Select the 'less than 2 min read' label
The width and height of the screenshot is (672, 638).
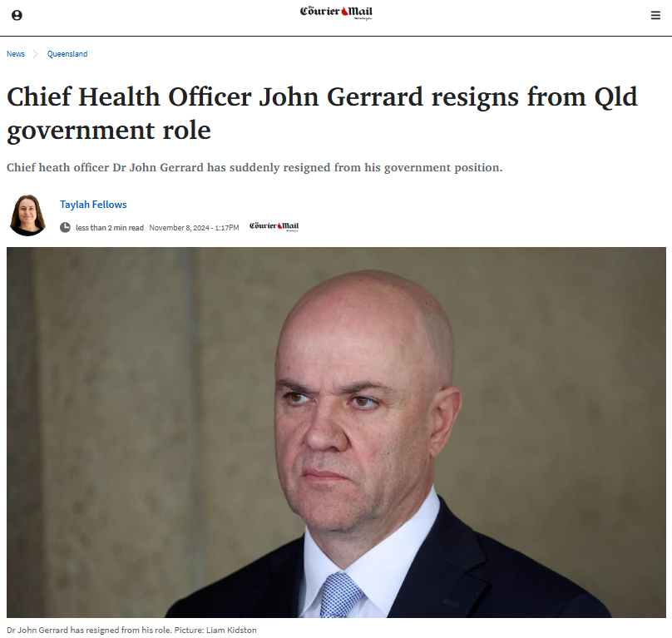point(109,228)
